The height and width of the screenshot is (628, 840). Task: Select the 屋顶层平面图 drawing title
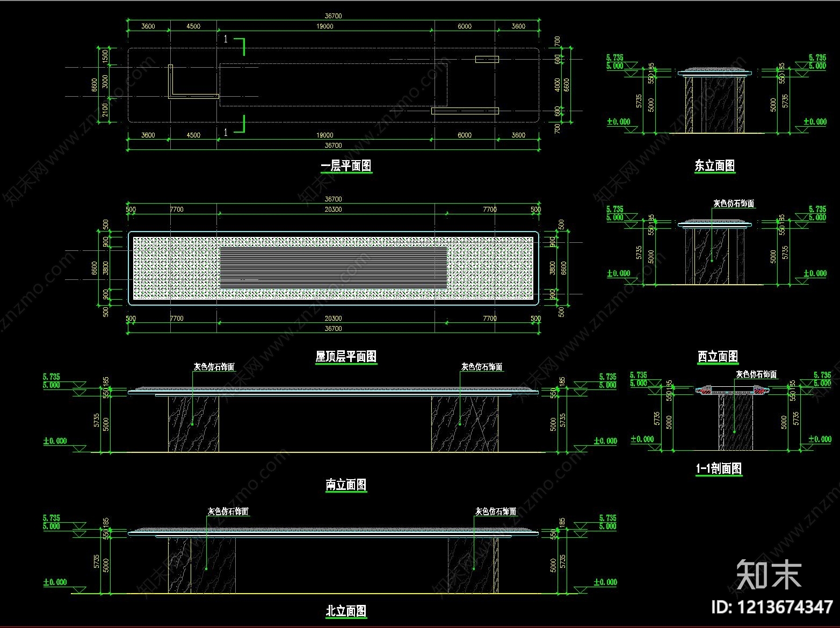click(x=346, y=356)
